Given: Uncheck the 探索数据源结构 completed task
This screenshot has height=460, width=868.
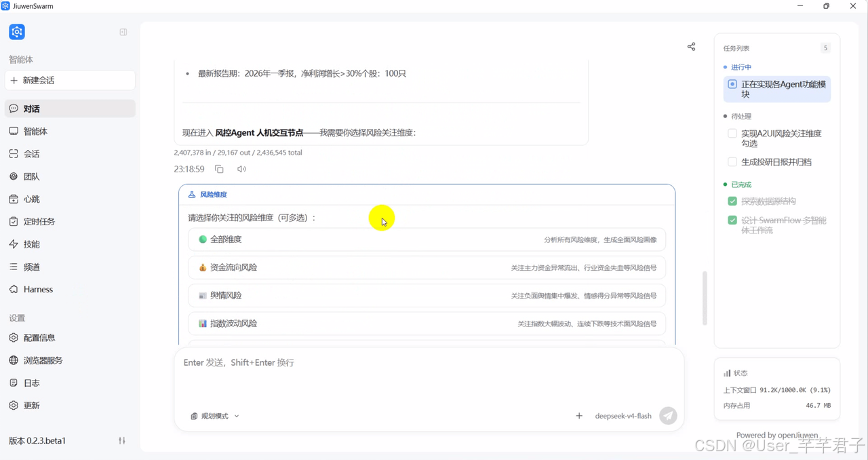Looking at the screenshot, I should tap(732, 201).
